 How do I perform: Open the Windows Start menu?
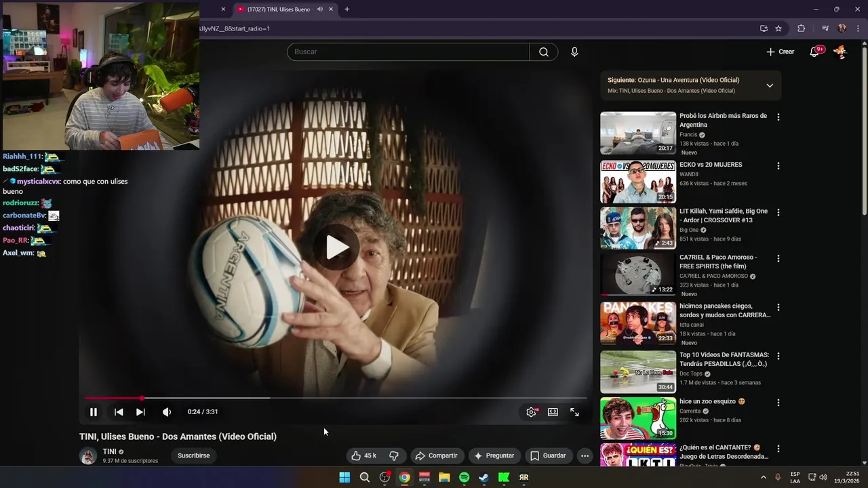pyautogui.click(x=344, y=477)
